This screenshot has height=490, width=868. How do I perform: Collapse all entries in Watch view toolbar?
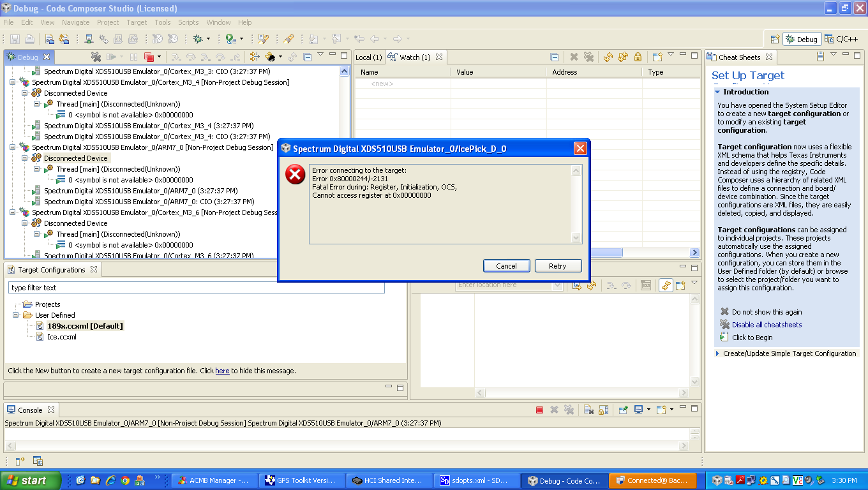click(555, 57)
